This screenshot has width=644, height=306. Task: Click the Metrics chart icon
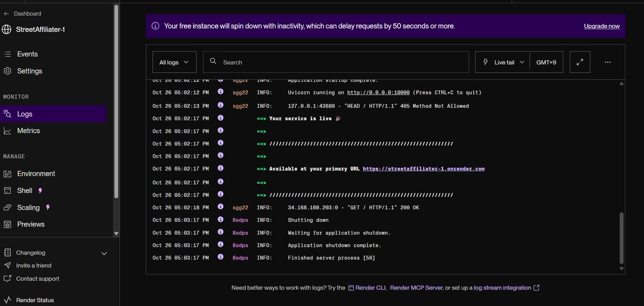coord(8,131)
